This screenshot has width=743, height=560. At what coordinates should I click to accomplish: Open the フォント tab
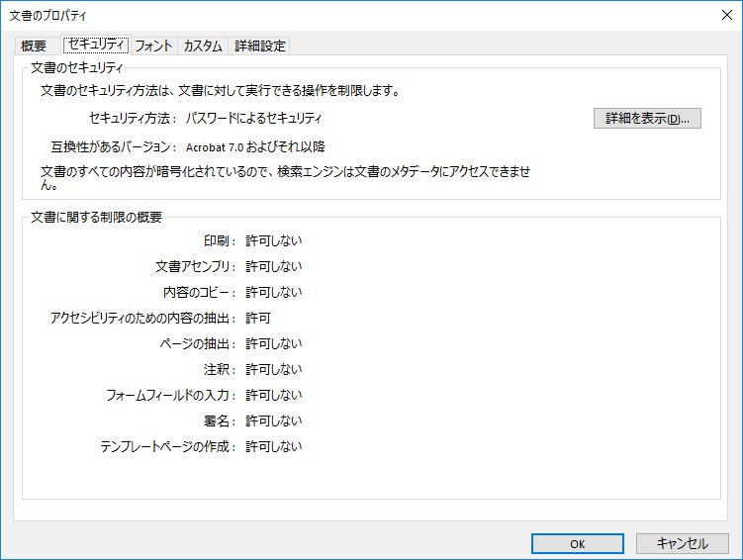pyautogui.click(x=153, y=46)
